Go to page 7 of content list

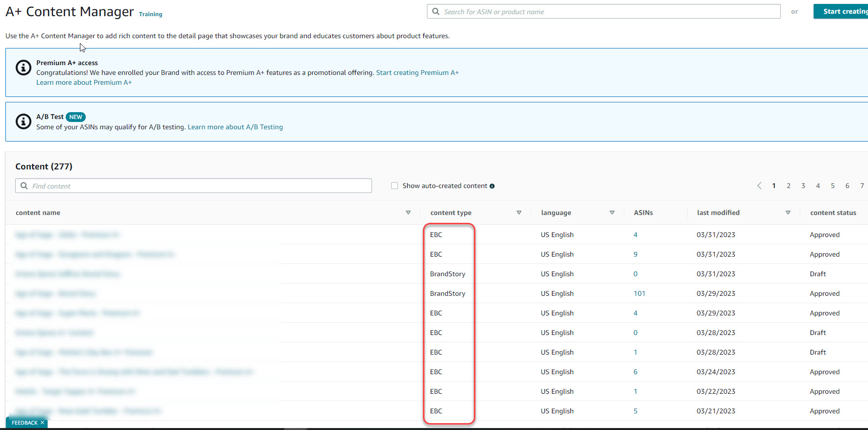click(862, 186)
